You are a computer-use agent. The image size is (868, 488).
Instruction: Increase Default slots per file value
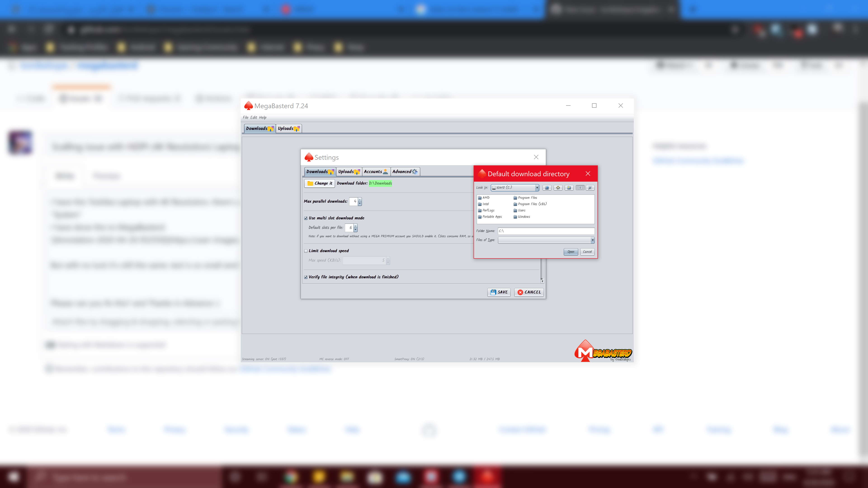click(x=356, y=226)
